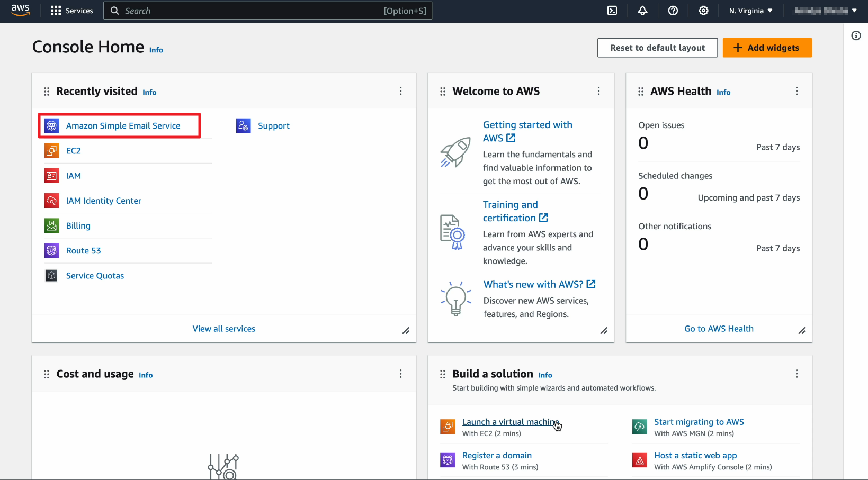Click Reset to default layout button
The image size is (868, 480).
(657, 48)
